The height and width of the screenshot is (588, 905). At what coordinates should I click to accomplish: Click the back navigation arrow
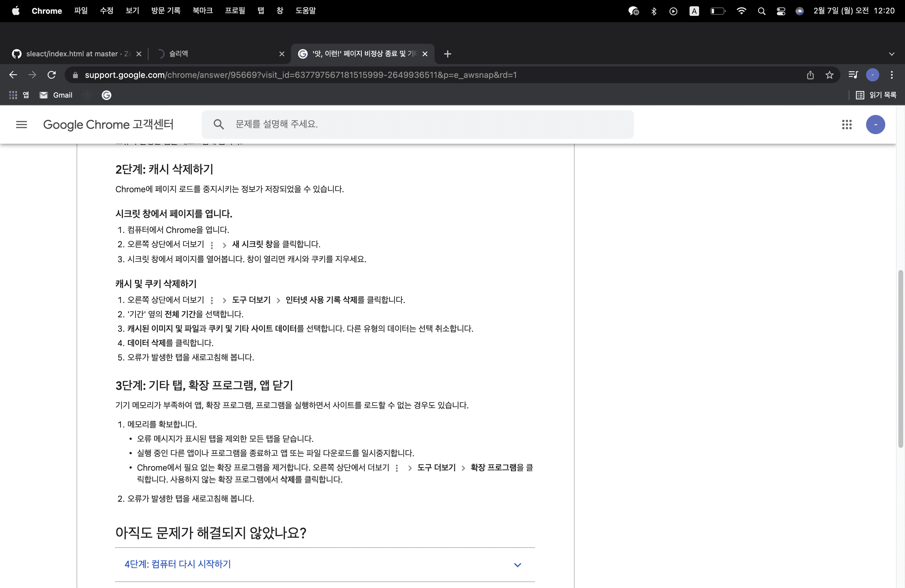coord(13,75)
